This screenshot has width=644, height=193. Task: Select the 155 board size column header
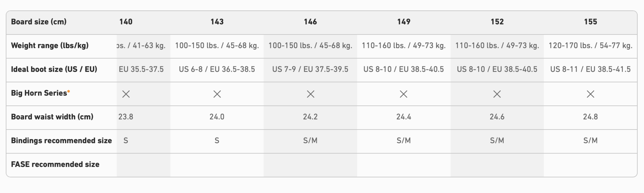[590, 22]
